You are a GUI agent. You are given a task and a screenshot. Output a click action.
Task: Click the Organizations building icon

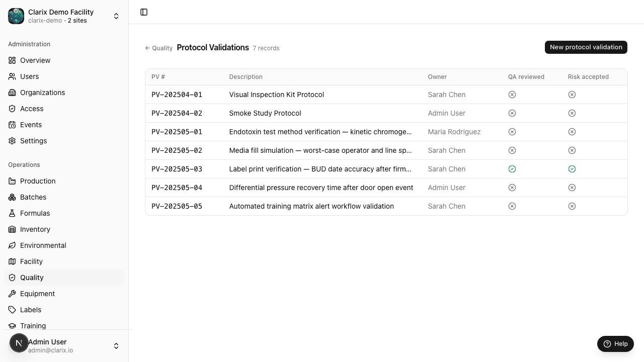click(12, 93)
